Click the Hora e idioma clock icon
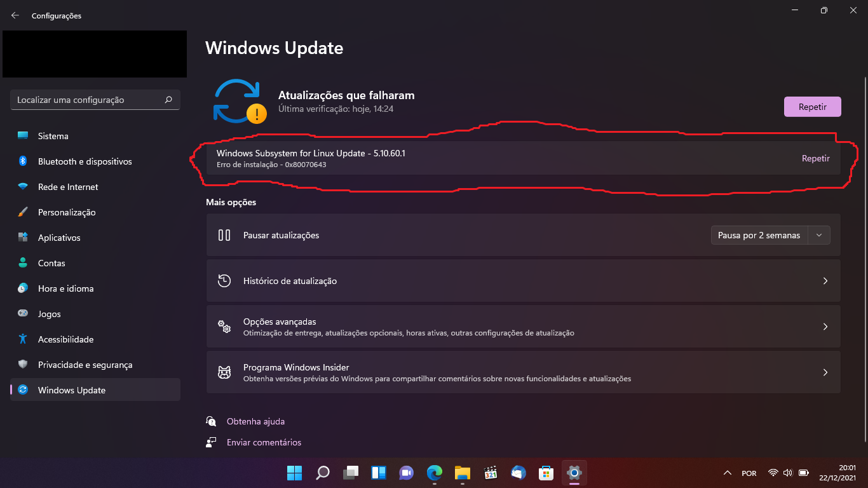The width and height of the screenshot is (868, 488). [x=23, y=288]
